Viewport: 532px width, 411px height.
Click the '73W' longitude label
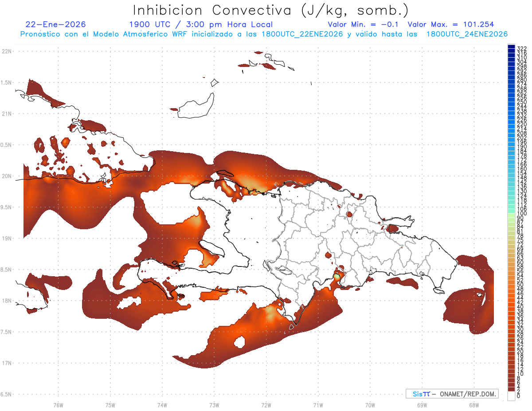(214, 405)
